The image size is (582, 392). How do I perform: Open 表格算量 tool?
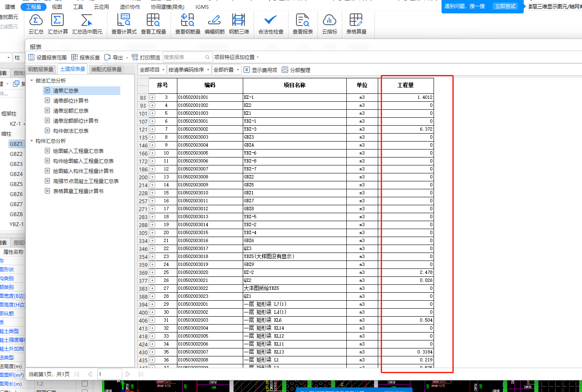click(x=356, y=24)
